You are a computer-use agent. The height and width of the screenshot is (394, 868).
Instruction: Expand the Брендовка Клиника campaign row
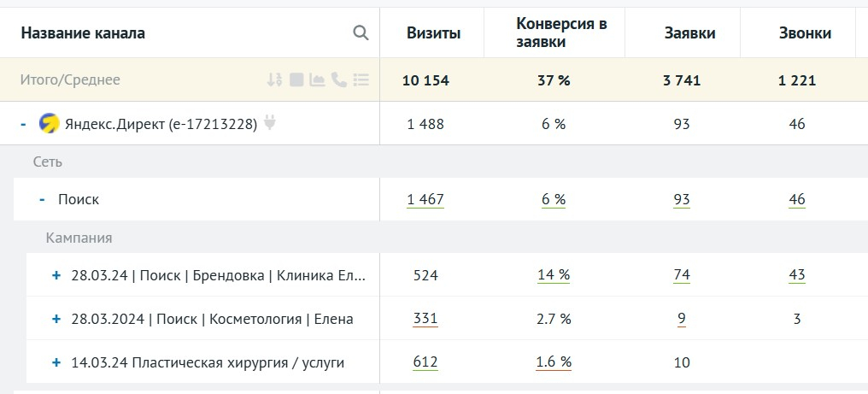[56, 276]
